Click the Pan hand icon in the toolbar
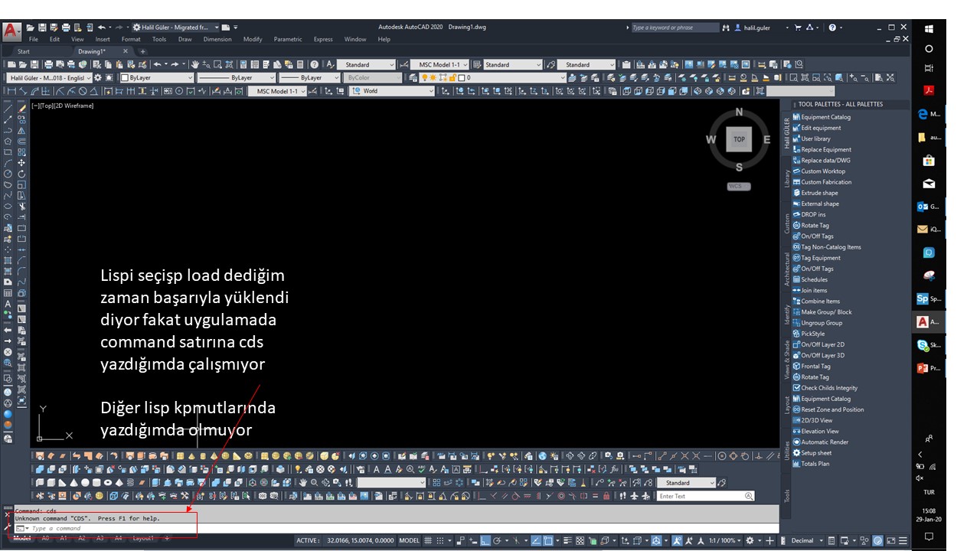The image size is (980, 551). pyautogui.click(x=195, y=64)
